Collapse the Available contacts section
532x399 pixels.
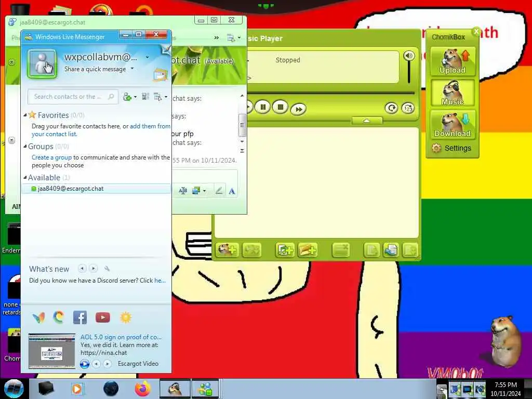click(25, 178)
